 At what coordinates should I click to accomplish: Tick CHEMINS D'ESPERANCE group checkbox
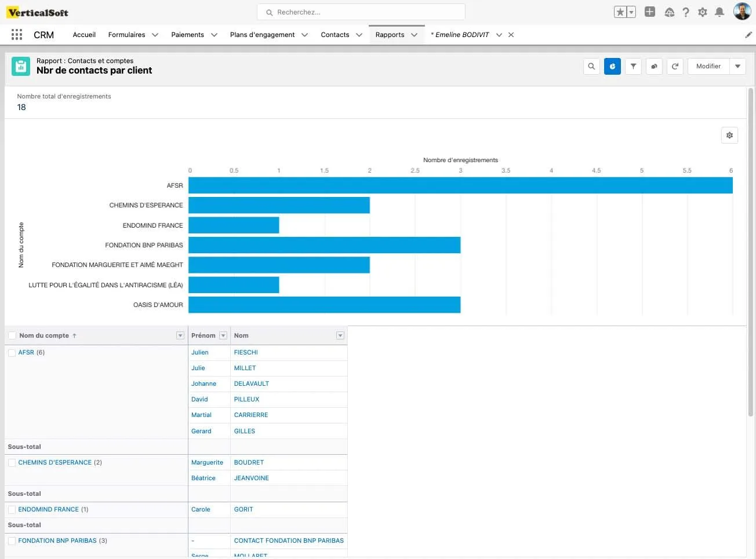click(x=12, y=462)
